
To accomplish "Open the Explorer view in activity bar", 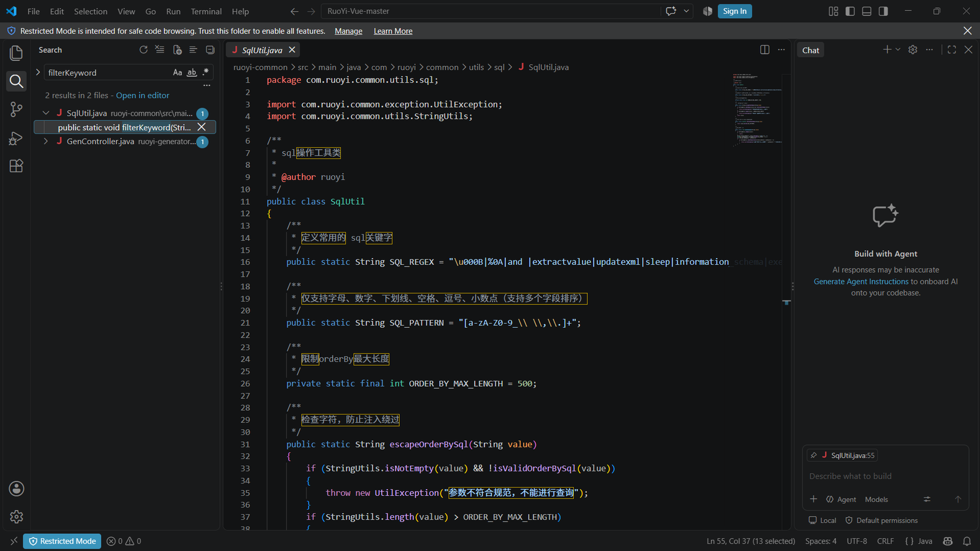I will [x=17, y=53].
